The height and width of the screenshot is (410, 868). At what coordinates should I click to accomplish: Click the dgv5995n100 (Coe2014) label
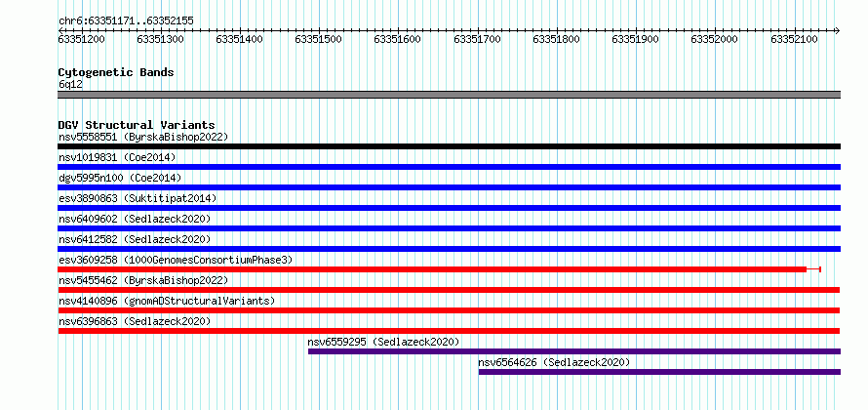coord(120,178)
